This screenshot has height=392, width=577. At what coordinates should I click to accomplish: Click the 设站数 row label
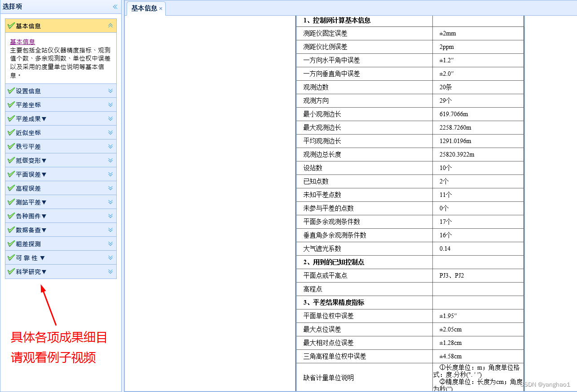pyautogui.click(x=313, y=168)
